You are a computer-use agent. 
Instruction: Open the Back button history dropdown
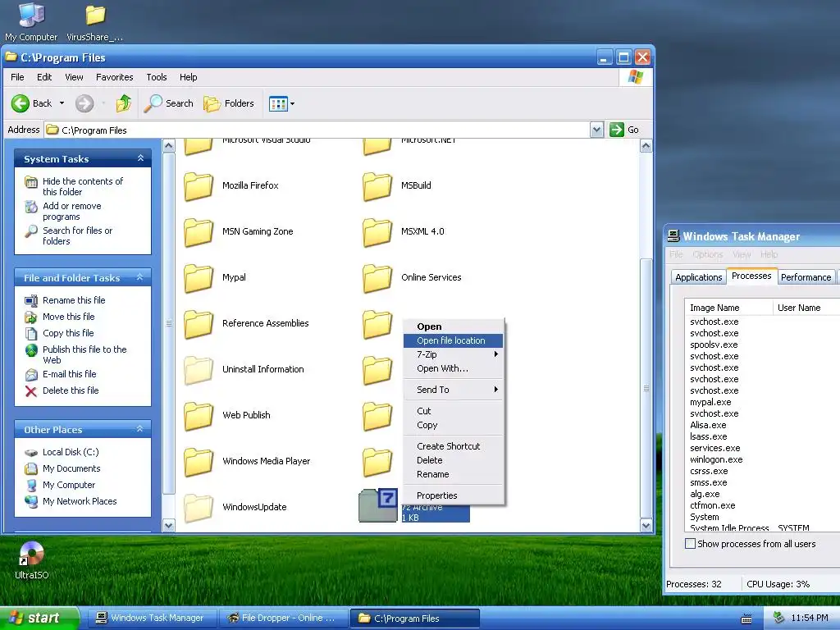pos(62,103)
